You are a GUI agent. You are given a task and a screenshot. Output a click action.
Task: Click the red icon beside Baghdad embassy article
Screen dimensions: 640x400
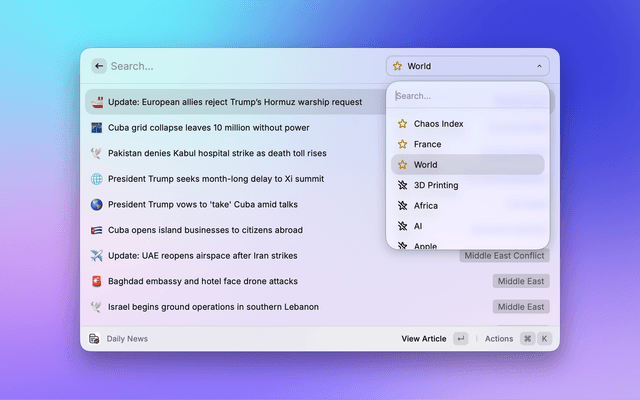coord(97,281)
